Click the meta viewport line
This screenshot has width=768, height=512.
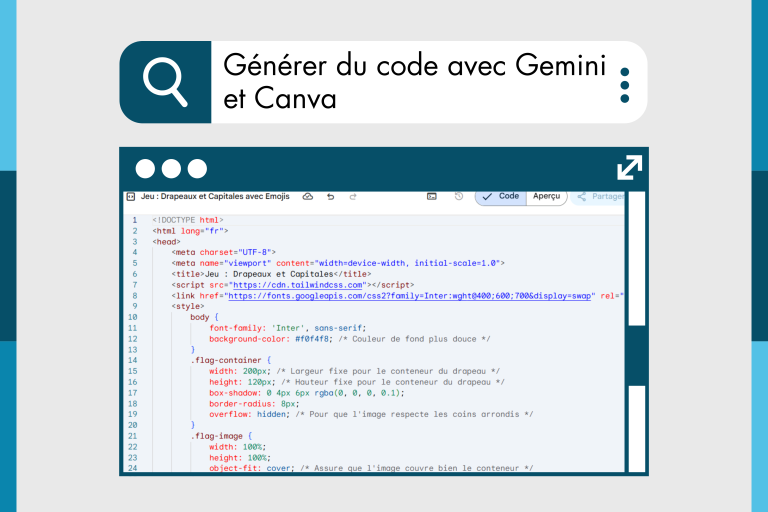338,263
